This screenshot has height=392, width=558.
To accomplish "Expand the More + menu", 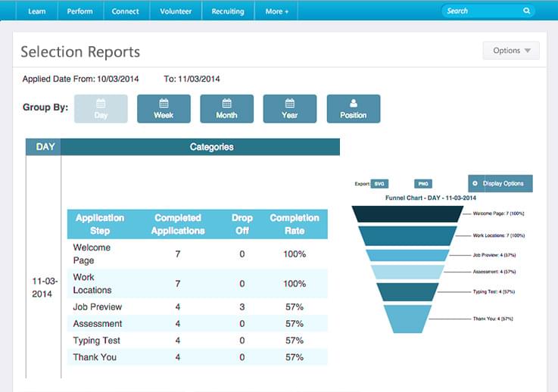I will (x=276, y=11).
